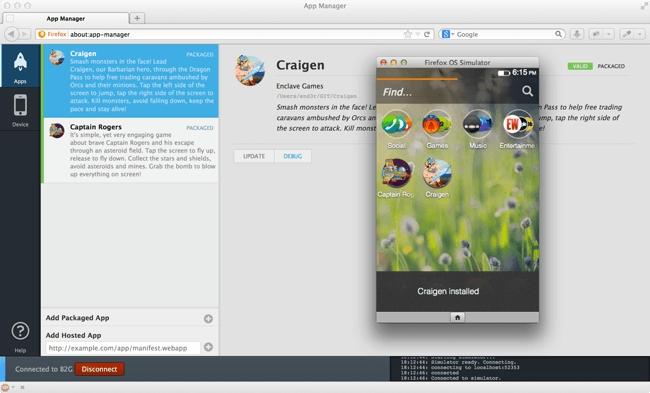Viewport: 650px width, 393px height.
Task: Reload the page with refresh icon
Action: (x=427, y=34)
